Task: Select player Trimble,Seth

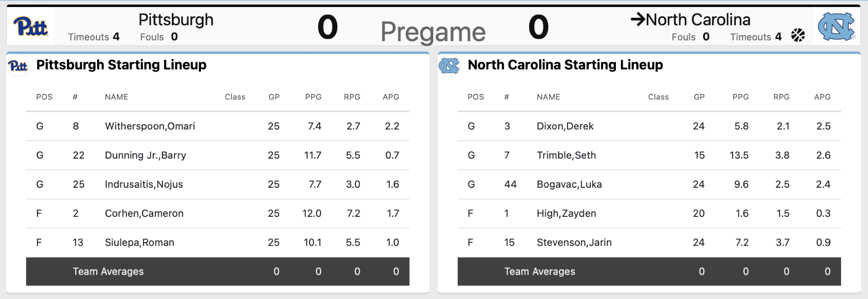Action: coord(566,155)
